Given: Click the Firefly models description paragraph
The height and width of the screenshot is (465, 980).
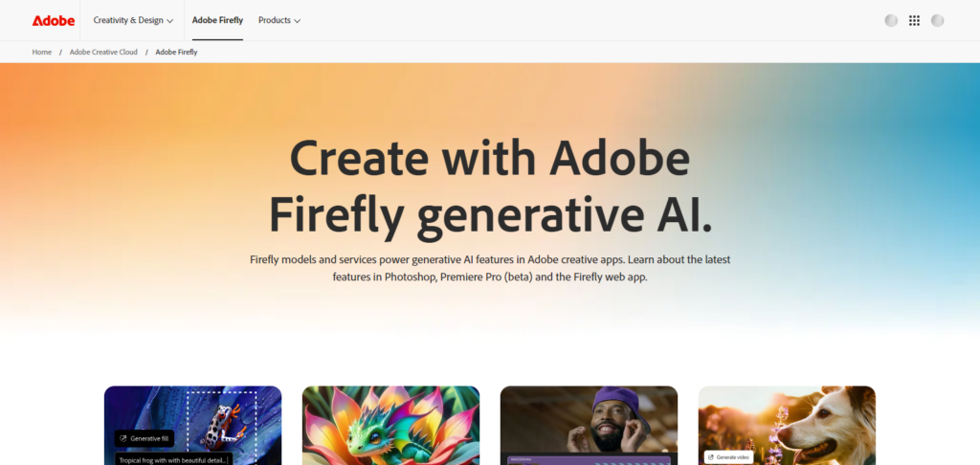Looking at the screenshot, I should [x=490, y=268].
